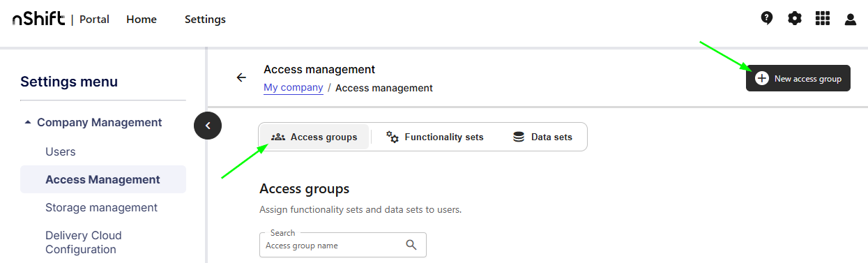Screen dimensions: 868x263
Task: Click the search magnifier icon
Action: 411,245
